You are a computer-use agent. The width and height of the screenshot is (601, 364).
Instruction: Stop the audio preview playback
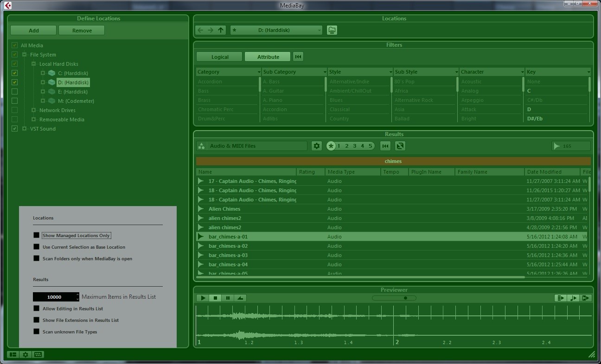click(215, 298)
